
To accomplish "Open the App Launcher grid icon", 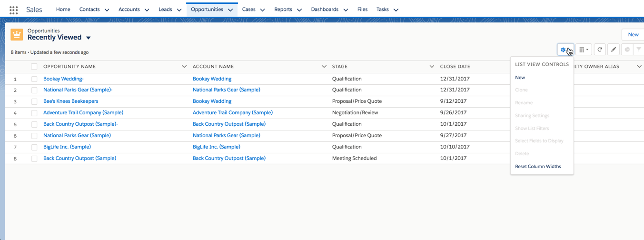I will [13, 10].
